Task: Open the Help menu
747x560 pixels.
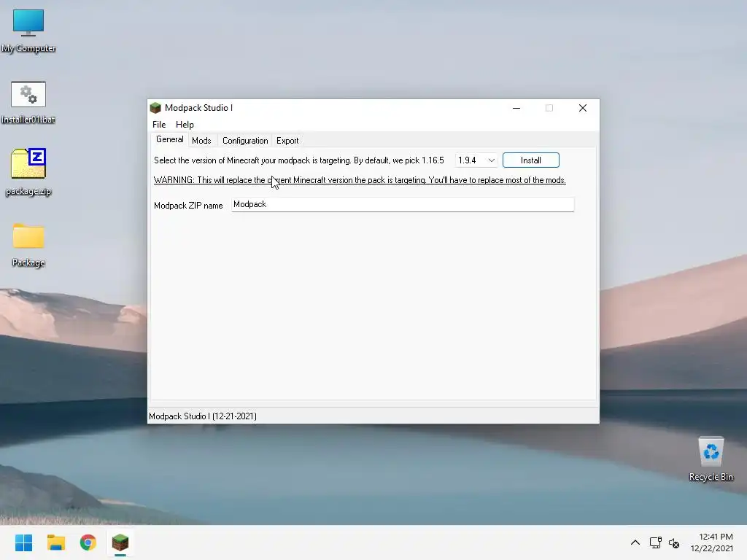Action: (x=185, y=125)
